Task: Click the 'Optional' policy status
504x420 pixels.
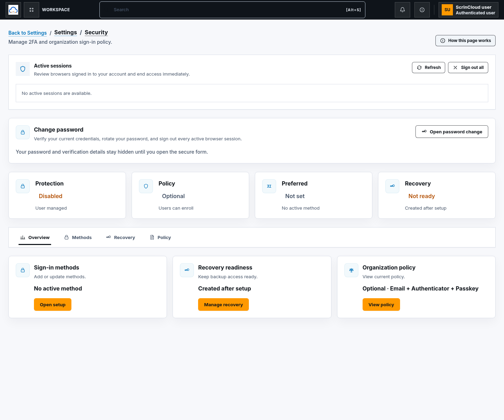Action: point(173,196)
